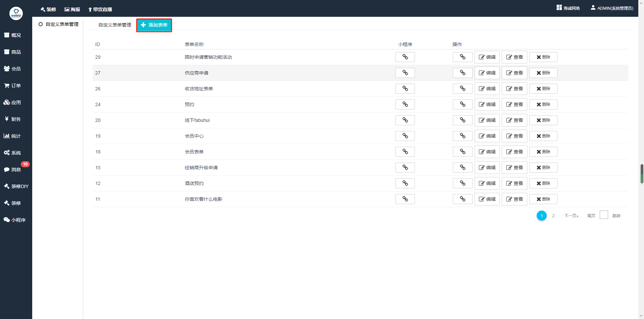The image size is (644, 319).
Task: Click the 添加表单 add form button
Action: pos(154,25)
